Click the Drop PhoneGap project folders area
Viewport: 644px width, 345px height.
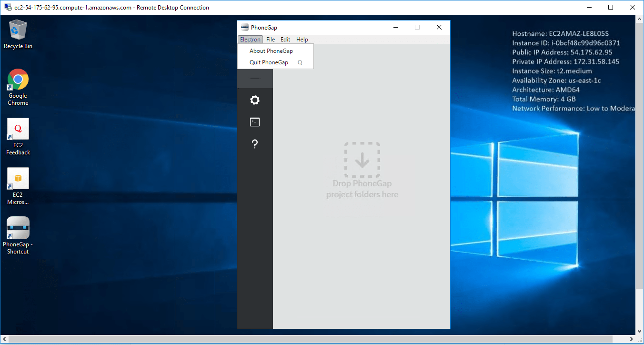(x=362, y=172)
